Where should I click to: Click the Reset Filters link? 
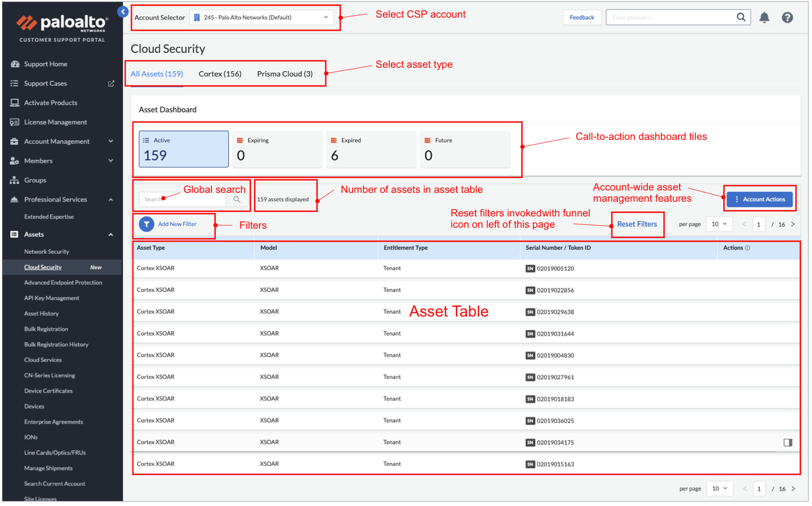[636, 224]
